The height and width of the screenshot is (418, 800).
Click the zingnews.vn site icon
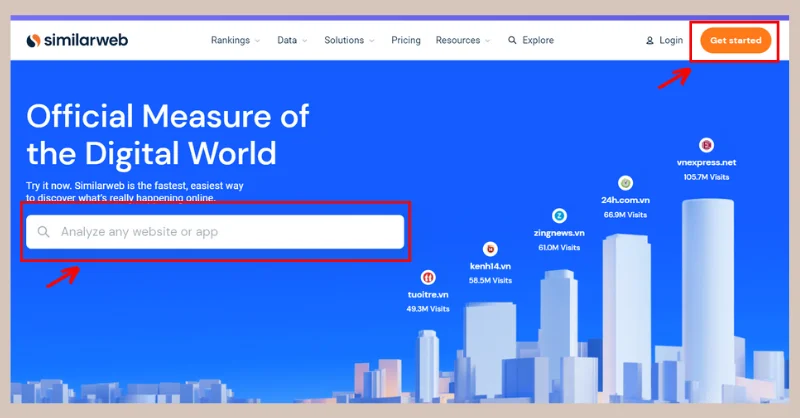click(x=559, y=216)
